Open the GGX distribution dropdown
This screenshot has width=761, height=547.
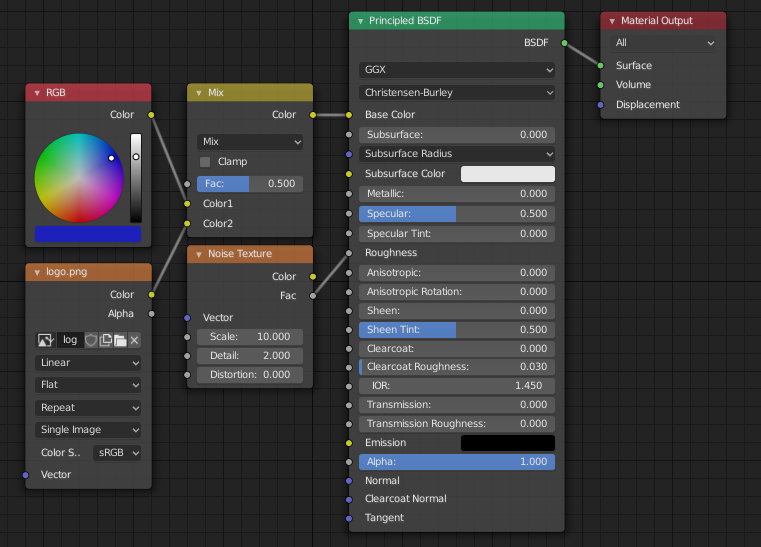[x=457, y=70]
